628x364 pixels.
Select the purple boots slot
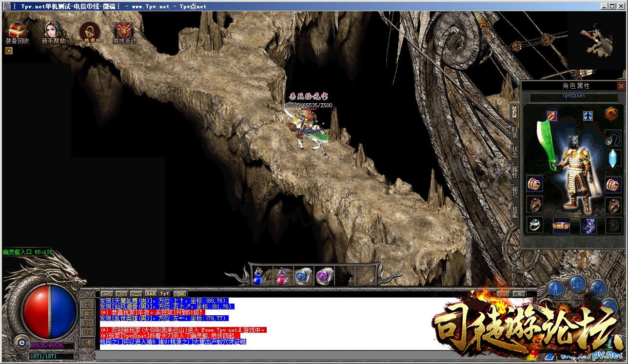click(588, 225)
